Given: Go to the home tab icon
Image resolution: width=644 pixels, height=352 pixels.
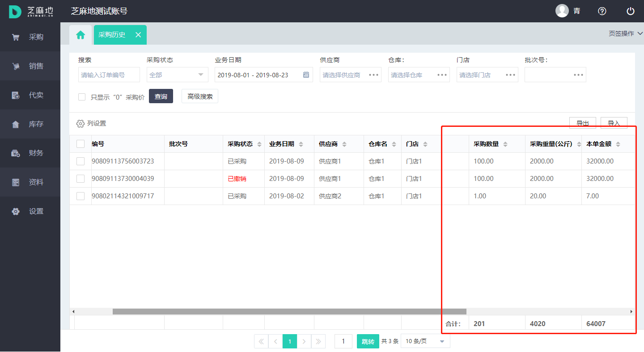Looking at the screenshot, I should coord(80,35).
